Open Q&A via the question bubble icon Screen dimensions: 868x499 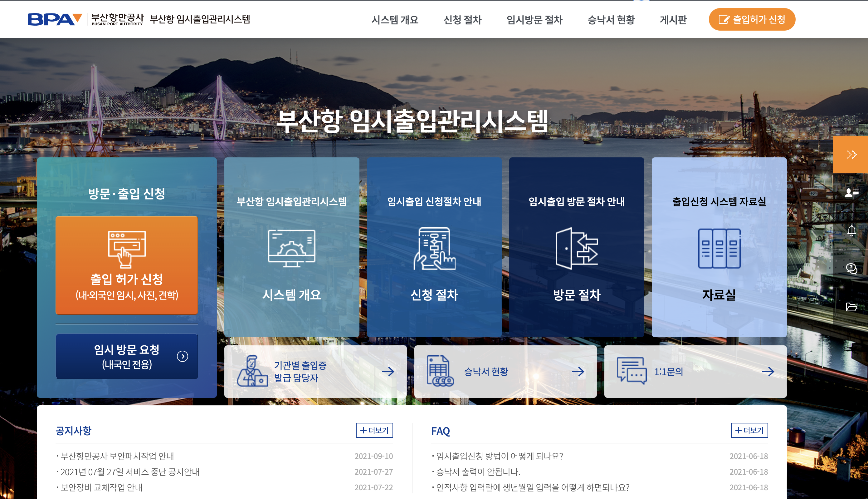(x=852, y=269)
